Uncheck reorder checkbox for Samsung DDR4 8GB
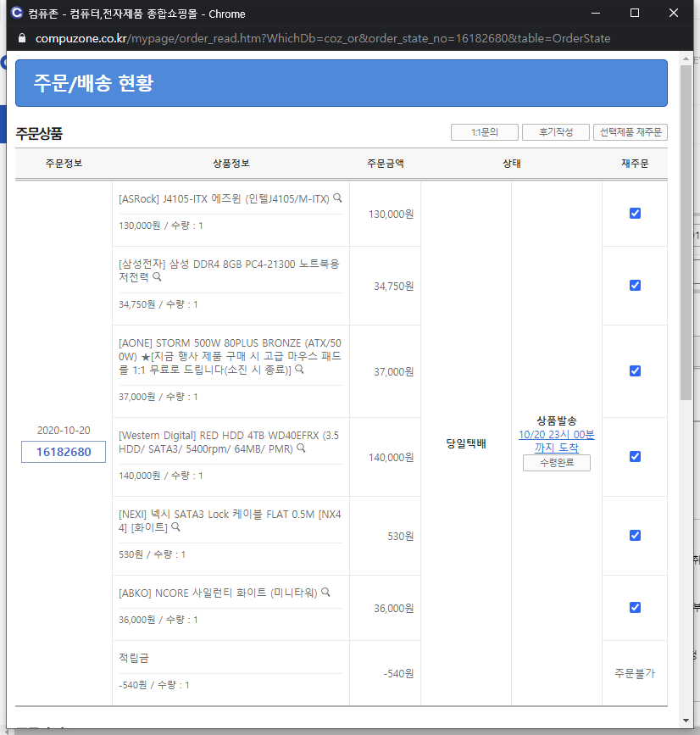Viewport: 700px width, 735px height. pos(635,286)
